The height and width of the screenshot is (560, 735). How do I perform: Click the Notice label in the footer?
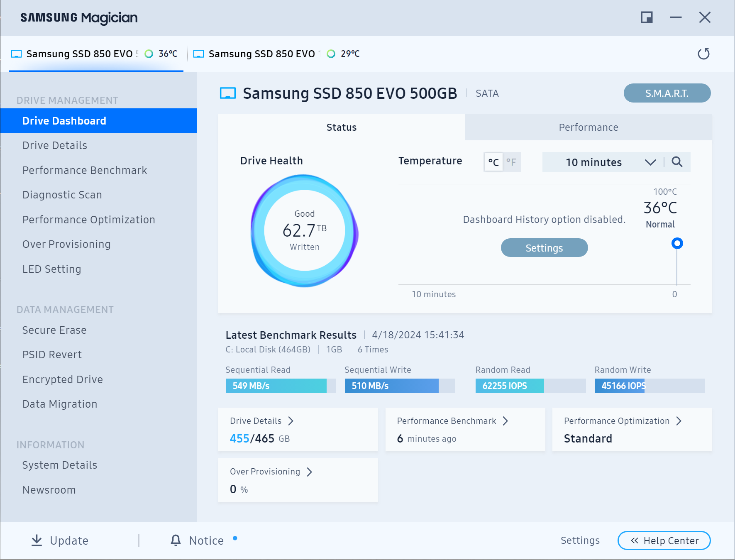pos(206,540)
